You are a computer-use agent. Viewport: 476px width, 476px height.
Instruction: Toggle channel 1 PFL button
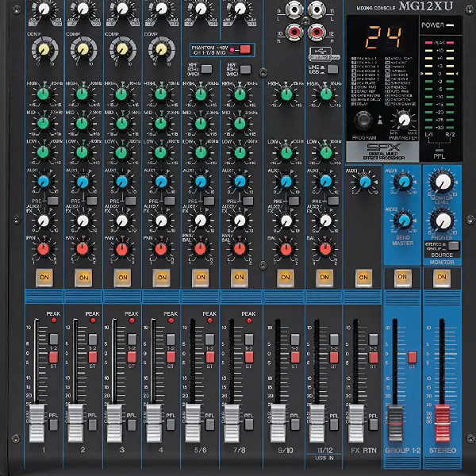click(54, 425)
